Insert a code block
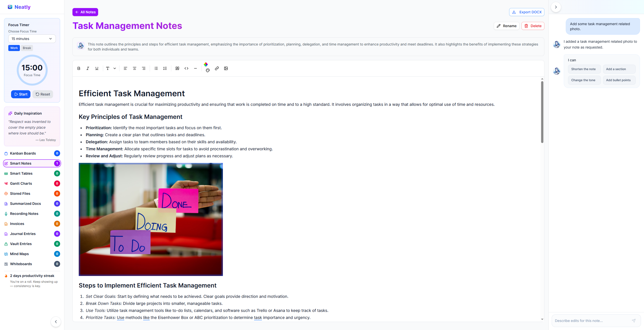Image resolution: width=644 pixels, height=330 pixels. pyautogui.click(x=186, y=68)
